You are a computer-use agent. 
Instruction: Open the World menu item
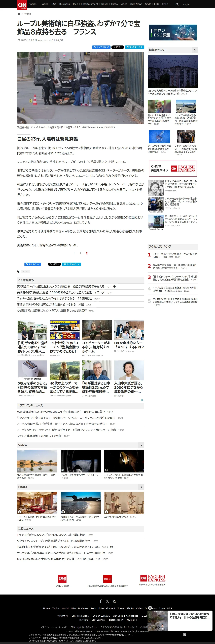45,4
